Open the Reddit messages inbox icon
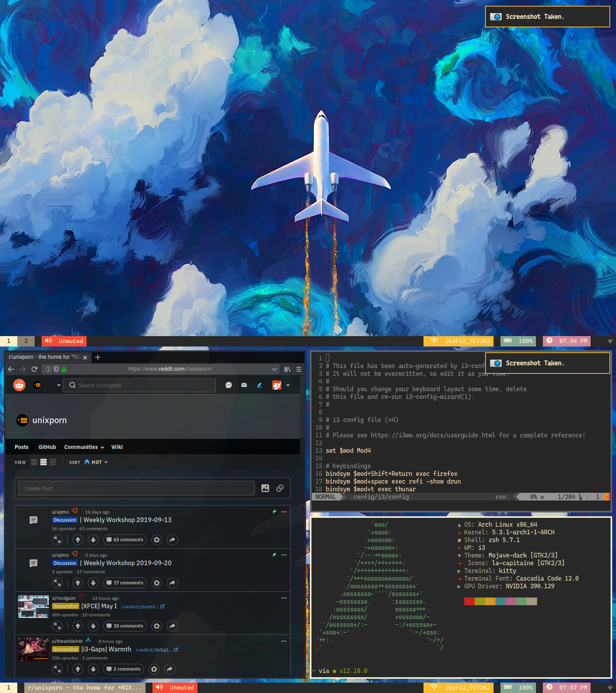Viewport: 616px width, 693px height. (244, 385)
